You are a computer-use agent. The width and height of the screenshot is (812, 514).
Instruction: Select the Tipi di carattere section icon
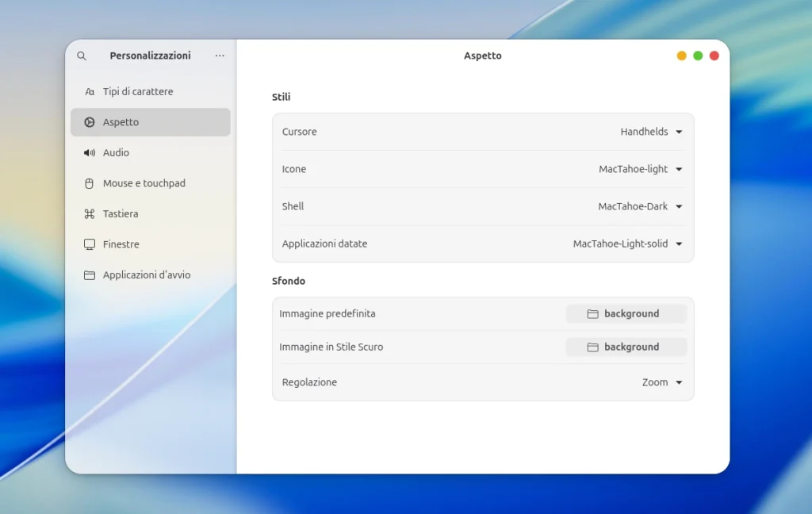[x=89, y=91]
